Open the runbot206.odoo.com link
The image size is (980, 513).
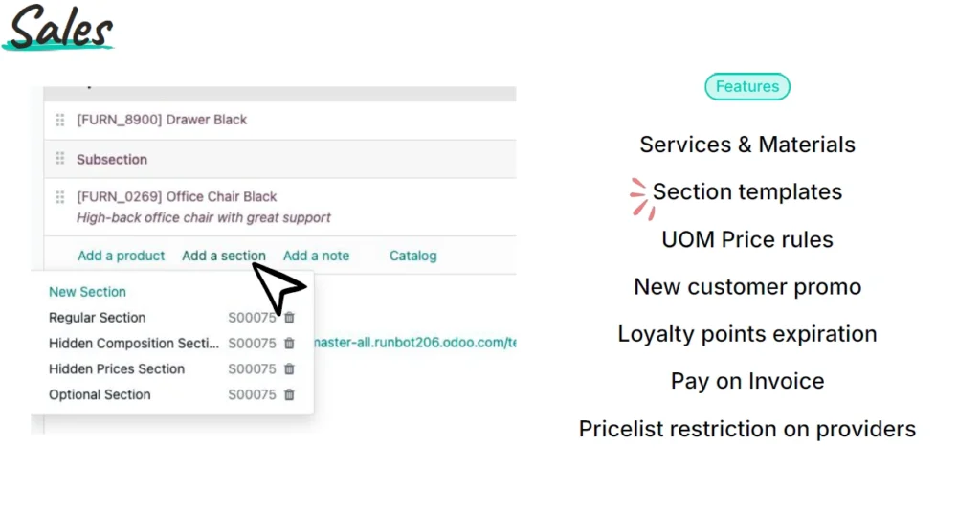415,343
